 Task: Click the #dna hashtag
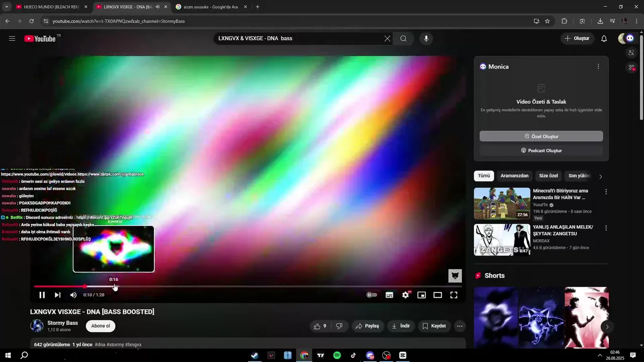(100, 345)
